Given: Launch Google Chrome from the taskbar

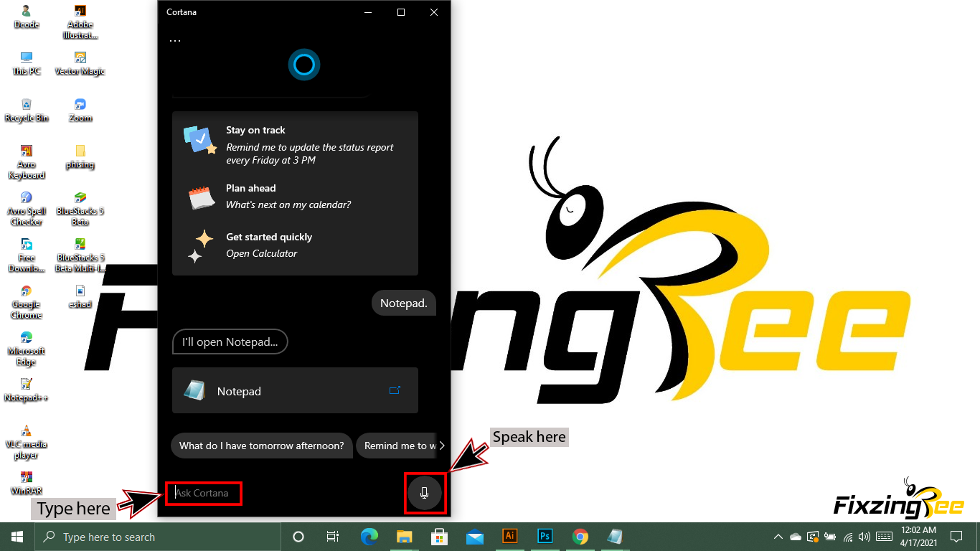Looking at the screenshot, I should click(x=580, y=537).
